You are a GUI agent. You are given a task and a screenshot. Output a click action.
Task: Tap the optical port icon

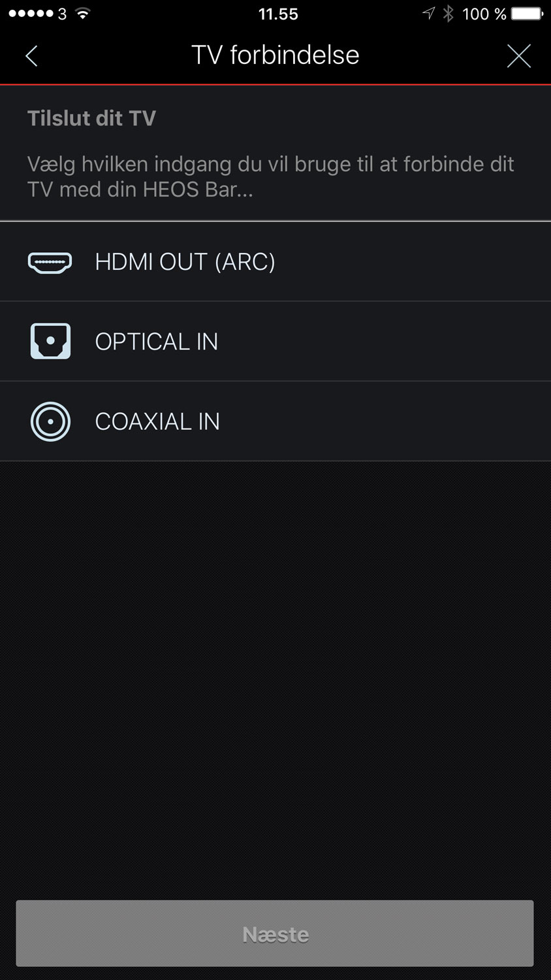coord(50,341)
